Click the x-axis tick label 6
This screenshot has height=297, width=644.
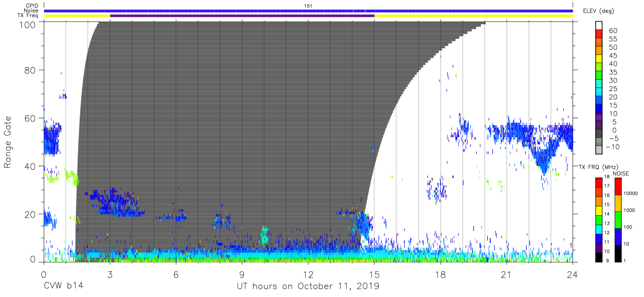[176, 275]
